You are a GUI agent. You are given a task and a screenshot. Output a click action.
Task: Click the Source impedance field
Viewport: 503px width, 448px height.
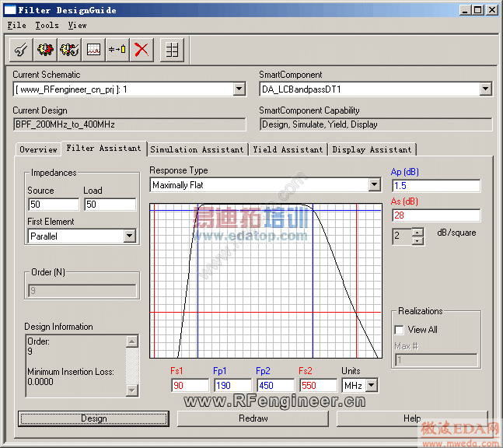pyautogui.click(x=54, y=205)
